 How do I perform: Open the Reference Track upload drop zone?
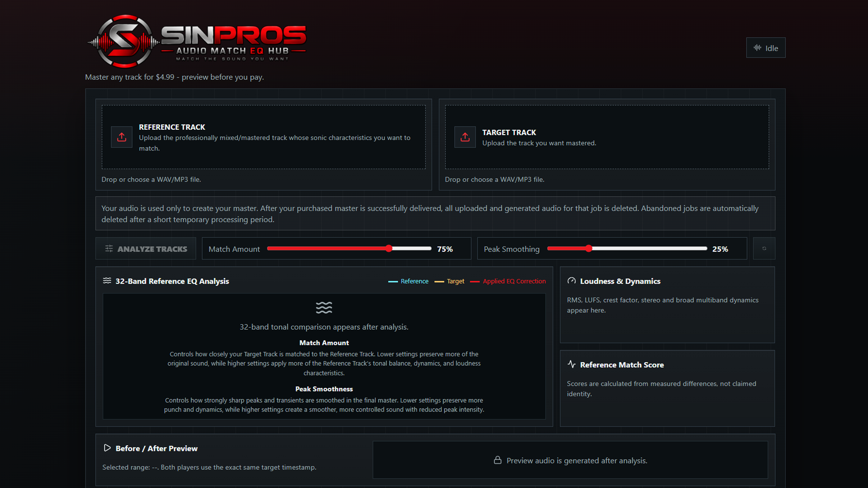pyautogui.click(x=263, y=137)
